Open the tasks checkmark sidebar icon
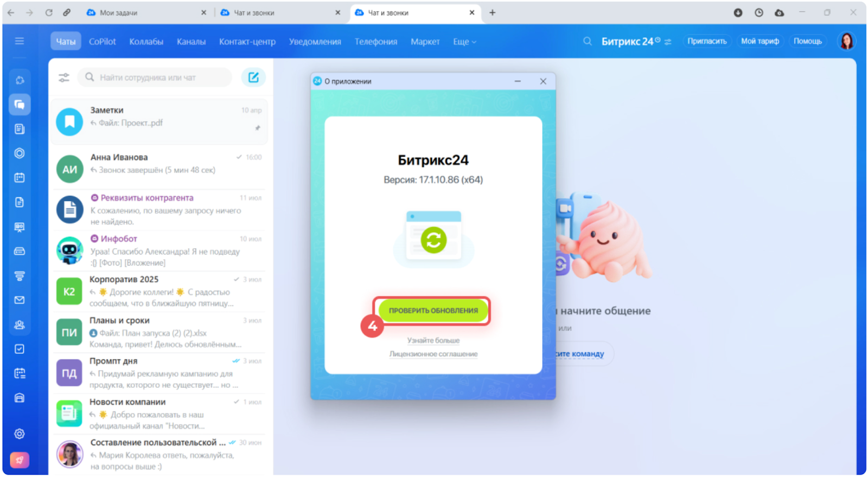The image size is (868, 478). [20, 349]
